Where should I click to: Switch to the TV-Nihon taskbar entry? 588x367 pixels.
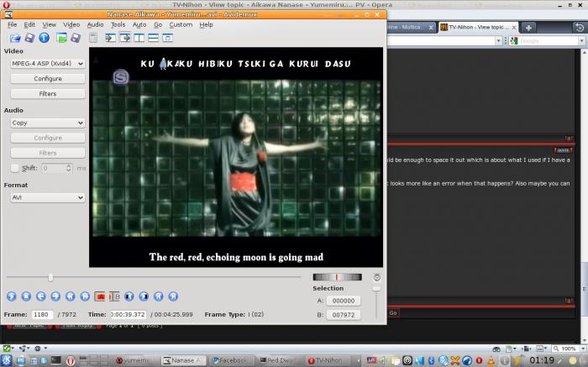(x=326, y=360)
